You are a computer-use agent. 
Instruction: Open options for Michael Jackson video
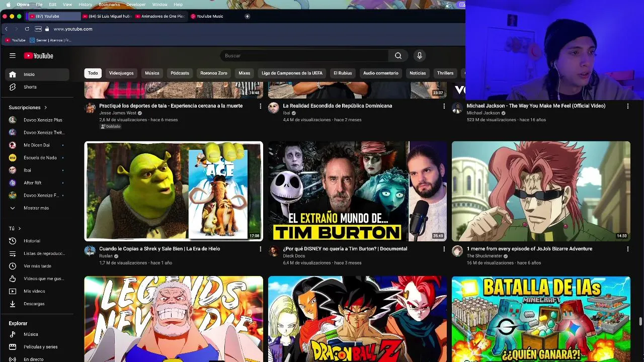pos(627,106)
